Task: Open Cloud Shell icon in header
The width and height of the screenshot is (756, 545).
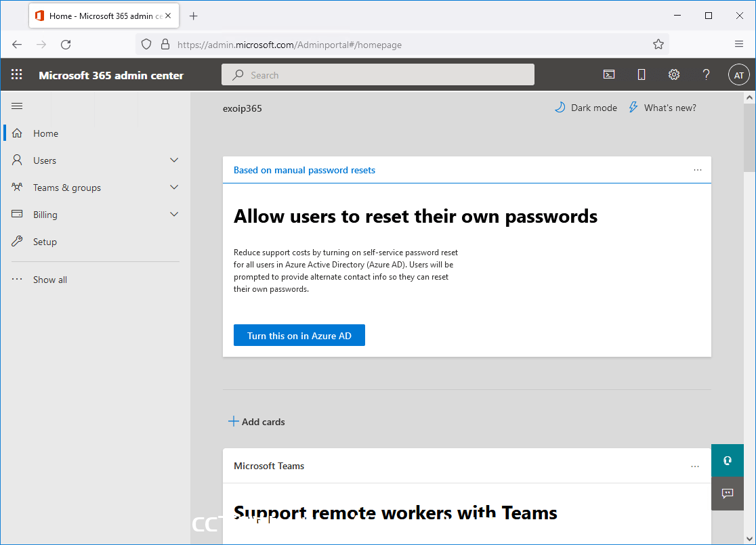Action: [609, 74]
